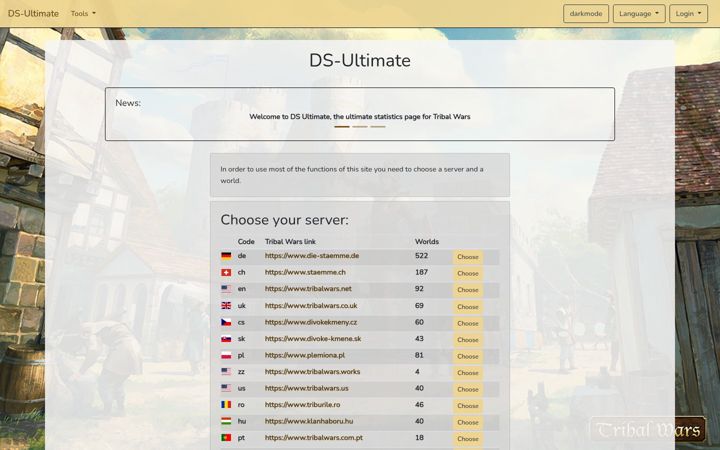Open https://www.divokekmeny.cz link
The width and height of the screenshot is (720, 450).
pyautogui.click(x=311, y=322)
